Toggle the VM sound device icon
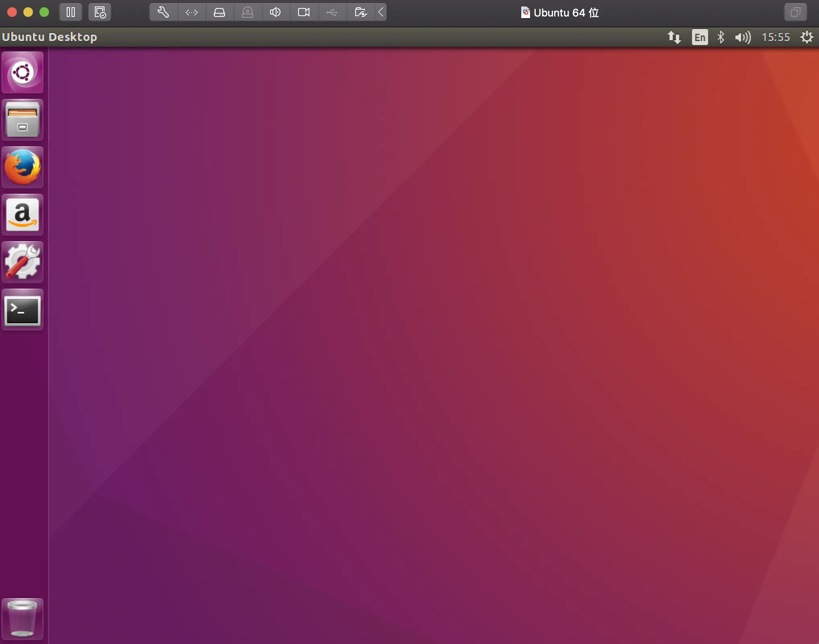The height and width of the screenshot is (644, 819). pyautogui.click(x=275, y=12)
